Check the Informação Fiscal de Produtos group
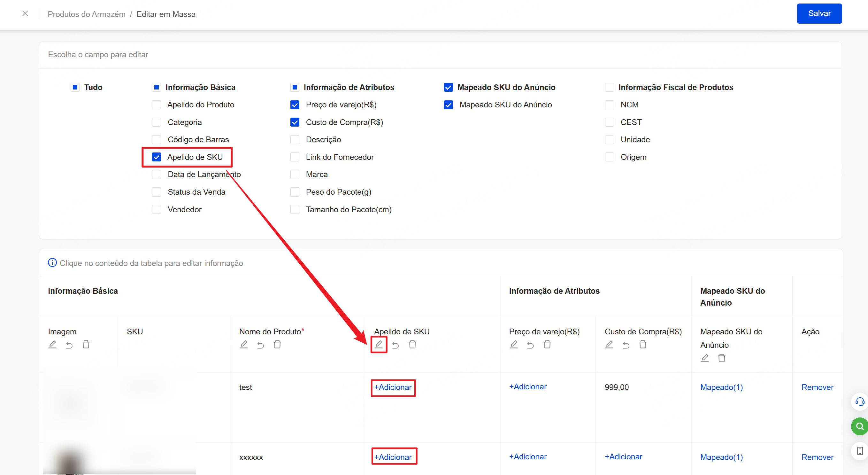The height and width of the screenshot is (475, 868). click(609, 87)
